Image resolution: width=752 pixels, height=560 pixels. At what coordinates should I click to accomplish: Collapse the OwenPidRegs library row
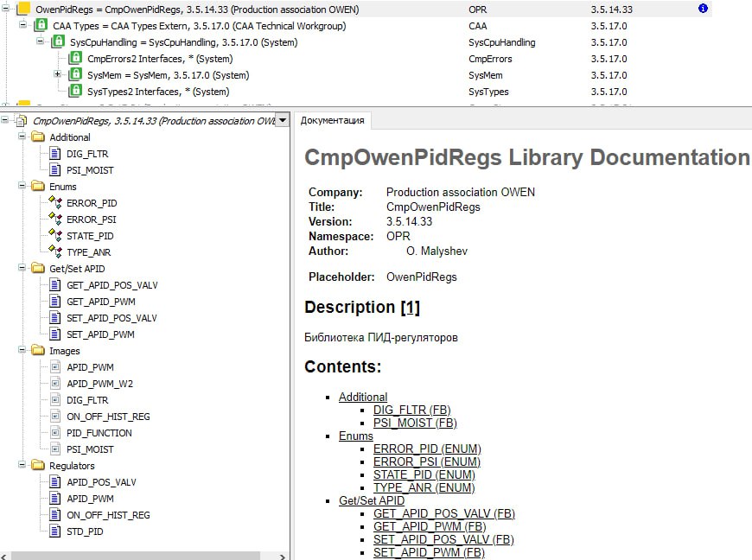6,8
